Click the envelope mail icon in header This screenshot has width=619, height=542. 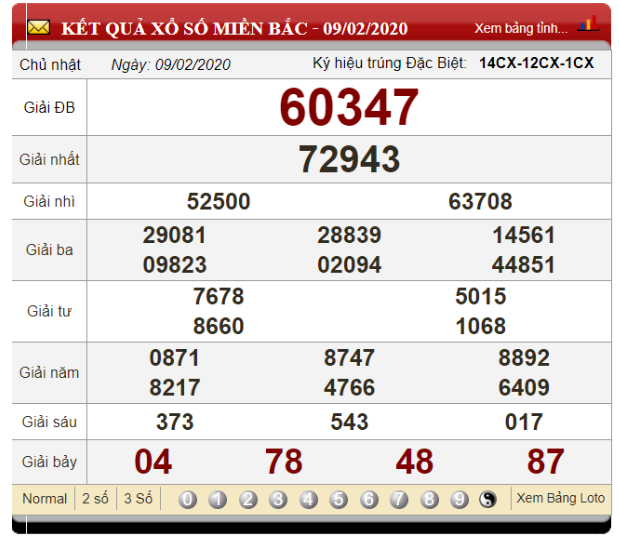38,28
